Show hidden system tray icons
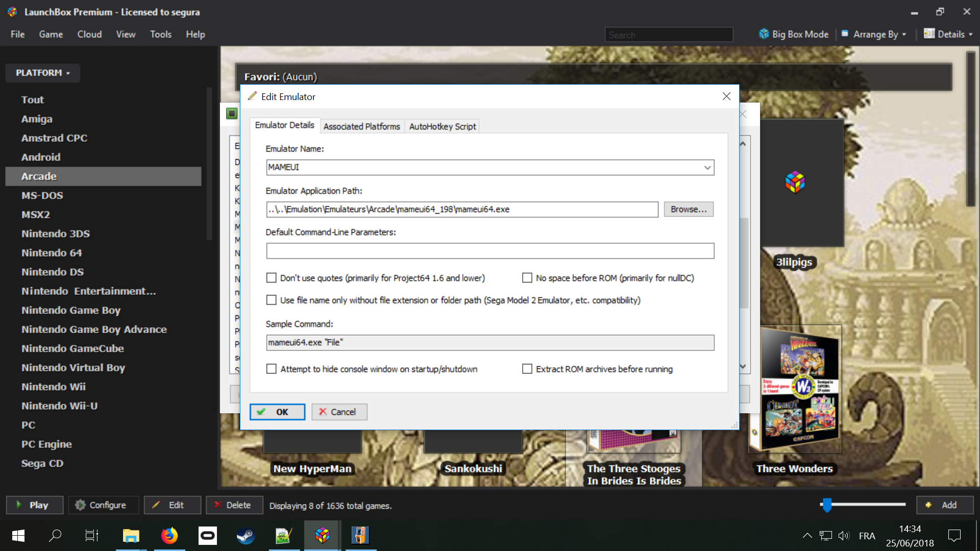980x551 pixels. point(807,536)
